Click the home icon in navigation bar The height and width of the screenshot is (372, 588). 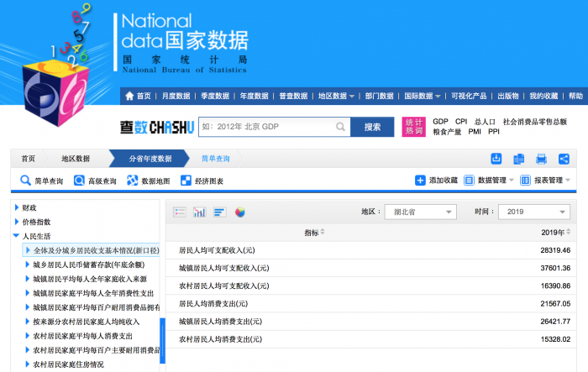[x=129, y=96]
